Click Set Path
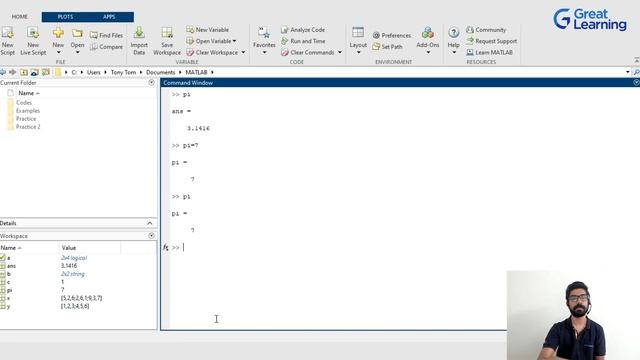The width and height of the screenshot is (640, 360). [387, 47]
